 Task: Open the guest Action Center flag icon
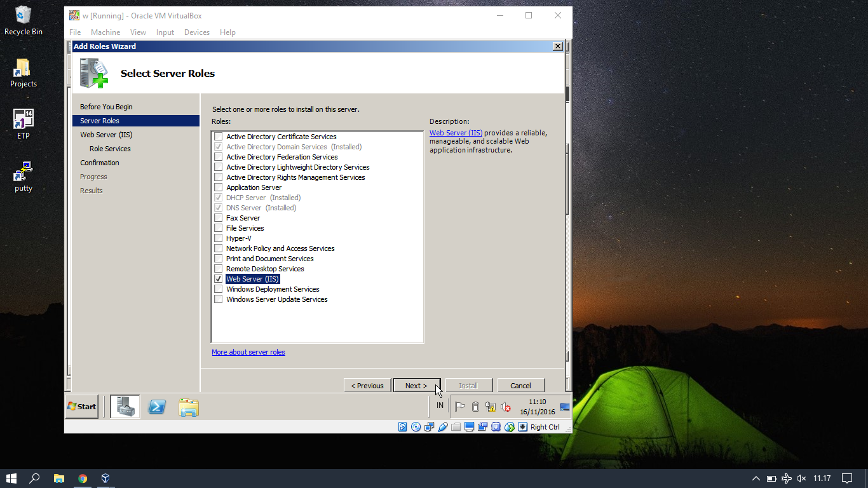pyautogui.click(x=460, y=407)
